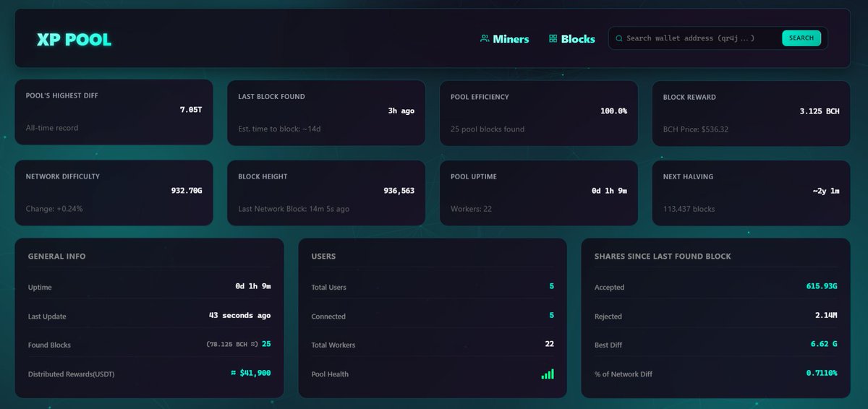Image resolution: width=868 pixels, height=409 pixels.
Task: Click the Rejected shares value 2.14M
Action: [x=827, y=315]
